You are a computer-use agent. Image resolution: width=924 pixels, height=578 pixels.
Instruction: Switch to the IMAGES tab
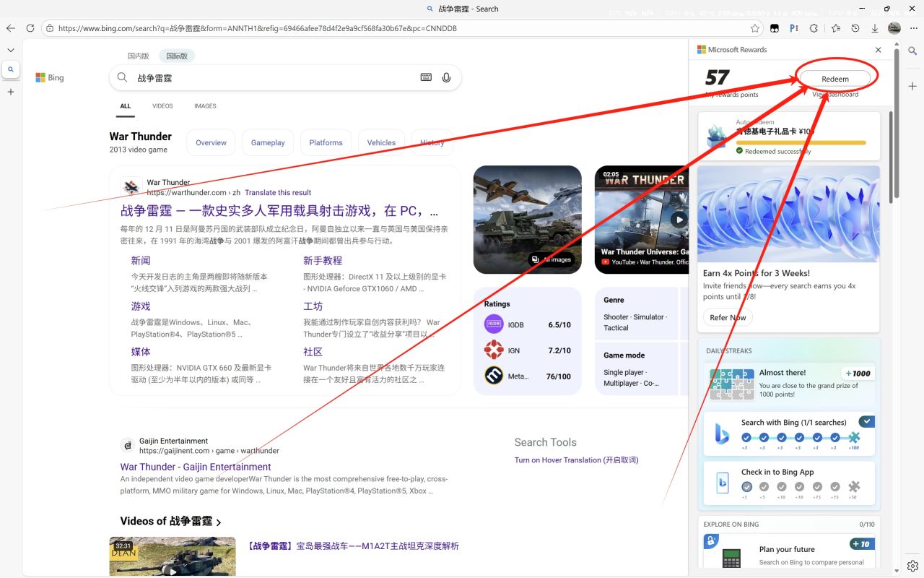(x=205, y=106)
